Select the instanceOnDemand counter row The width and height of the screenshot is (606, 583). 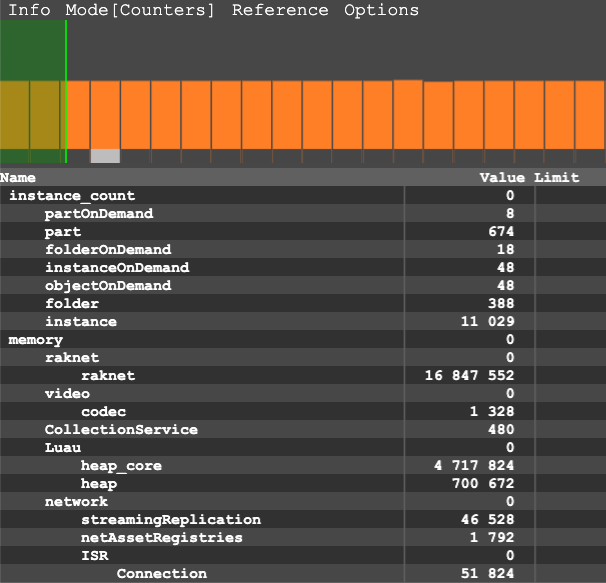(303, 267)
